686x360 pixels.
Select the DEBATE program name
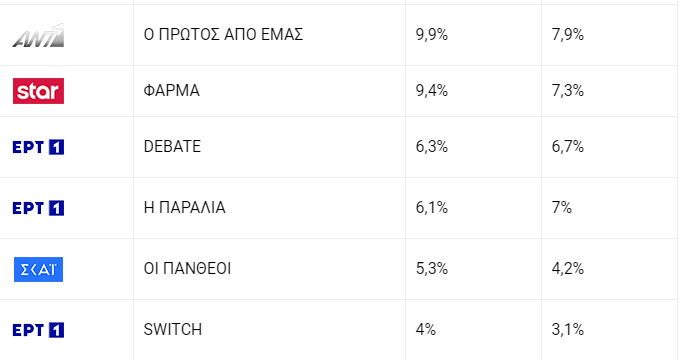click(x=172, y=147)
